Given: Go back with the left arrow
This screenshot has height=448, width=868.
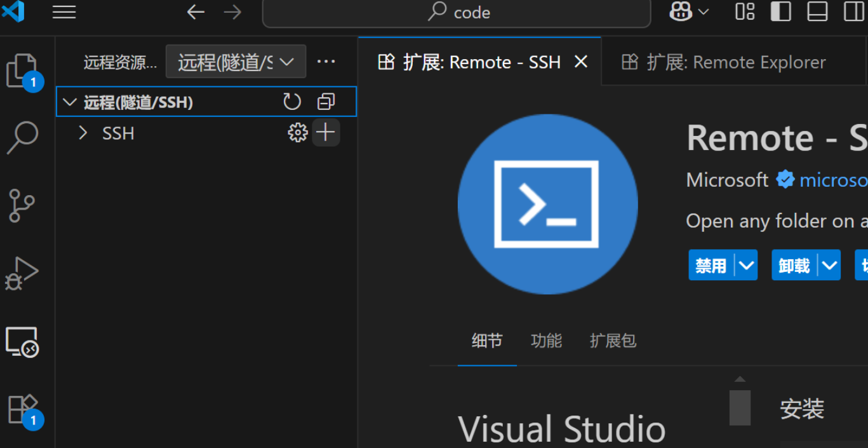Looking at the screenshot, I should (x=196, y=12).
